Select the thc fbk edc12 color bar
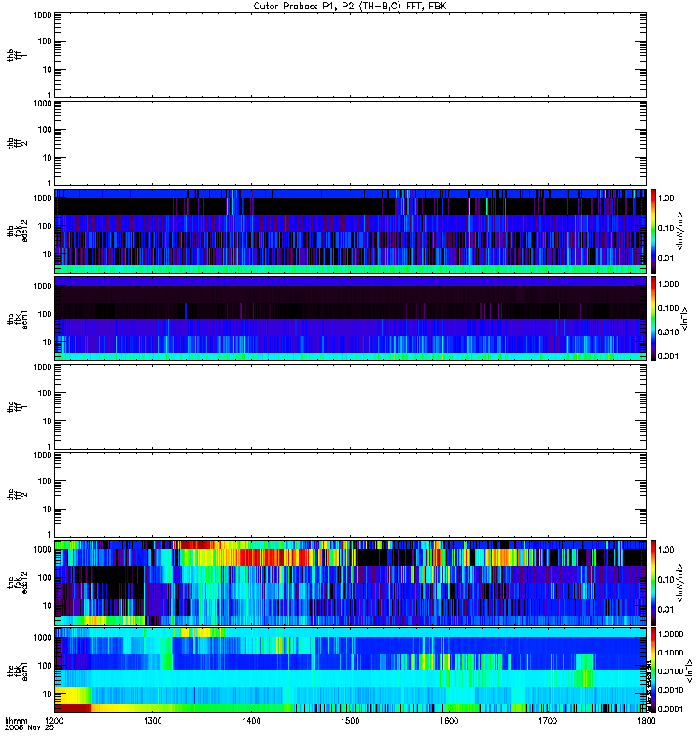Screen dimensions: 700x747 pos(653,582)
